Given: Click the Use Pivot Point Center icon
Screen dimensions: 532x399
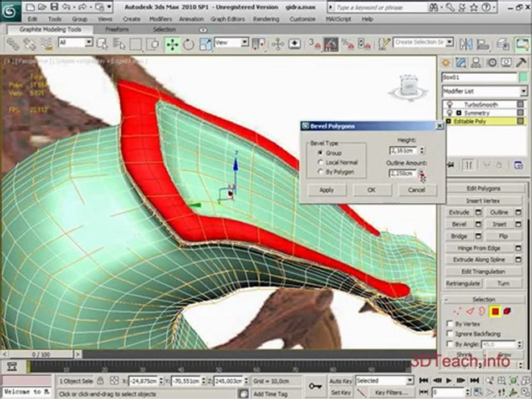Looking at the screenshot, I should point(259,44).
